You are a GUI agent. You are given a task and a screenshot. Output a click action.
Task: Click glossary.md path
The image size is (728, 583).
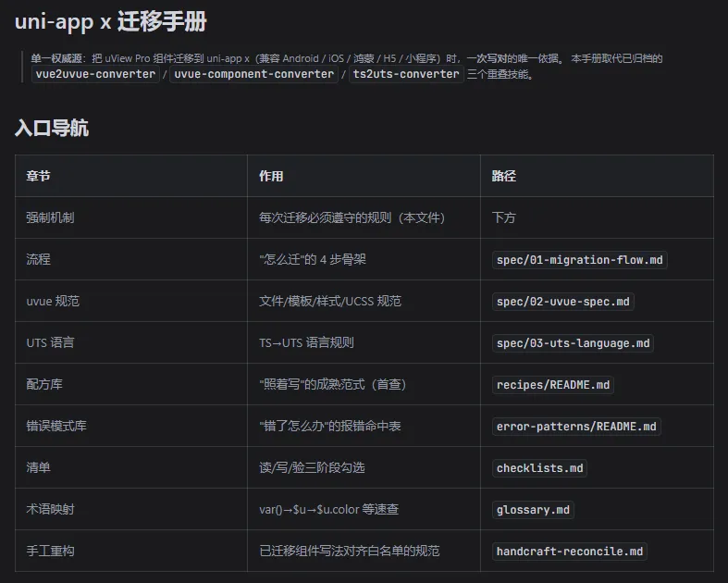[533, 510]
